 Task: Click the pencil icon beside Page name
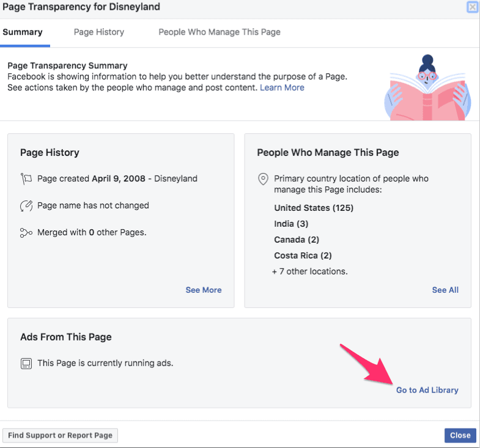(26, 206)
